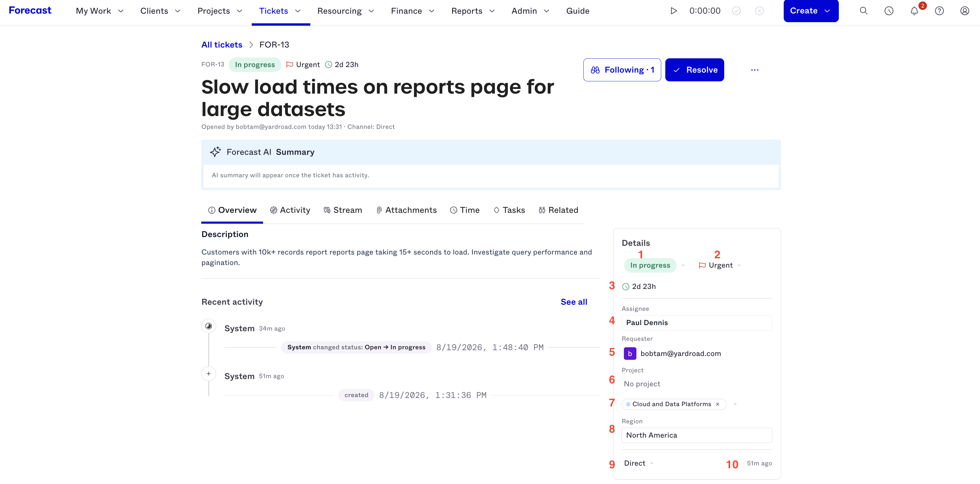Click the timer discard X icon
This screenshot has height=484, width=980.
click(x=759, y=11)
